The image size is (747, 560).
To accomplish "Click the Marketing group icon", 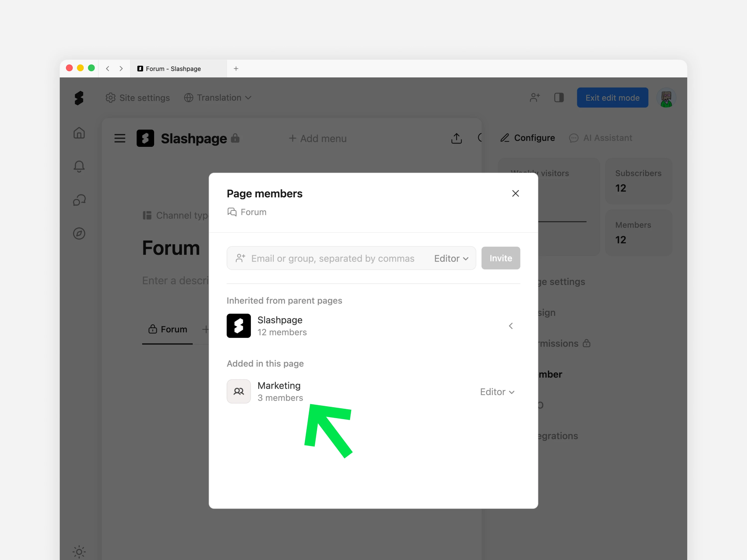I will (239, 391).
